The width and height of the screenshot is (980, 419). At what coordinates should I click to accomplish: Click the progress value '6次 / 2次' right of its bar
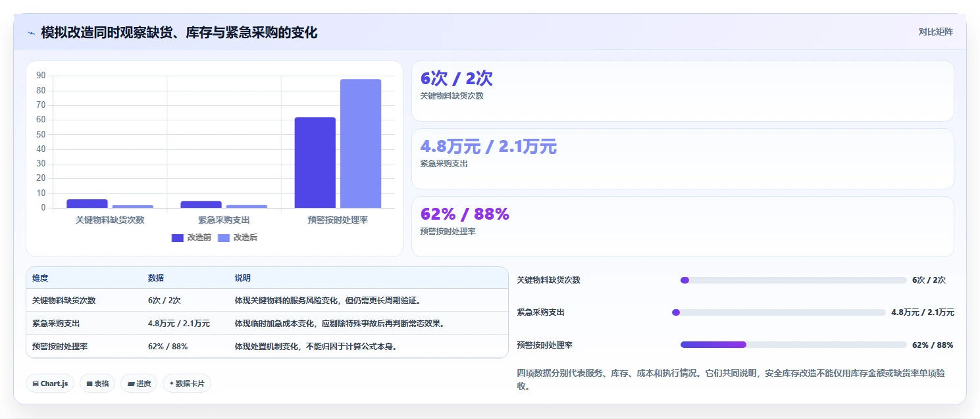(x=929, y=280)
